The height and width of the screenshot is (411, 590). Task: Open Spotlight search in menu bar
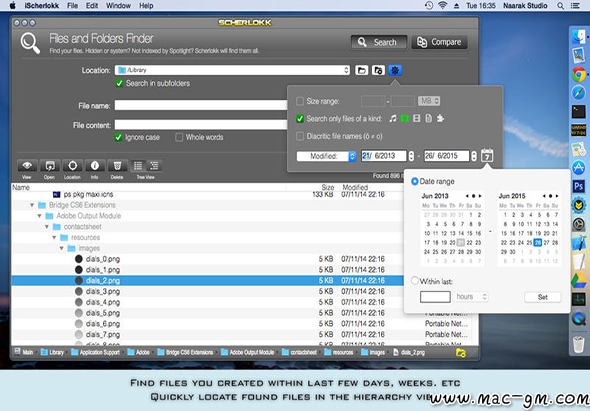[x=560, y=6]
